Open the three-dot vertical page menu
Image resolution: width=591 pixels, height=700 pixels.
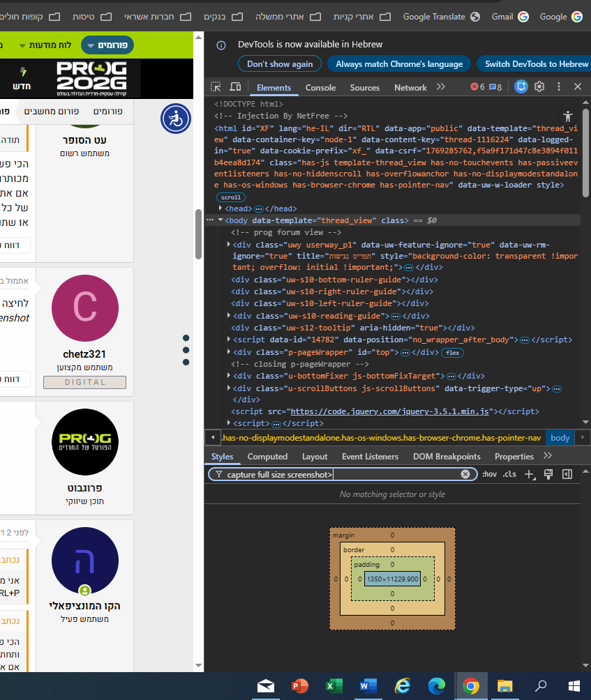[x=186, y=350]
